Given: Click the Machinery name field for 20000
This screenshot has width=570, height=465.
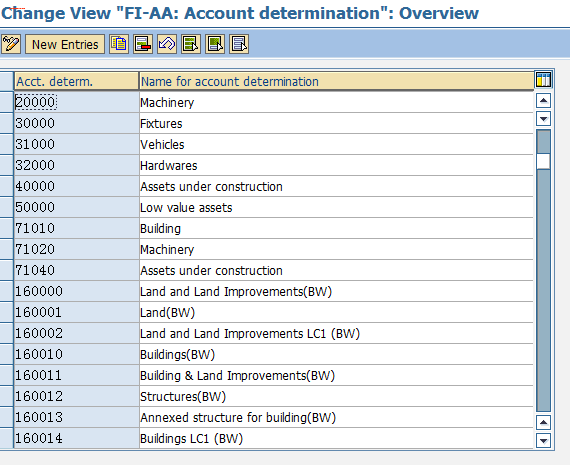Looking at the screenshot, I should pos(336,102).
